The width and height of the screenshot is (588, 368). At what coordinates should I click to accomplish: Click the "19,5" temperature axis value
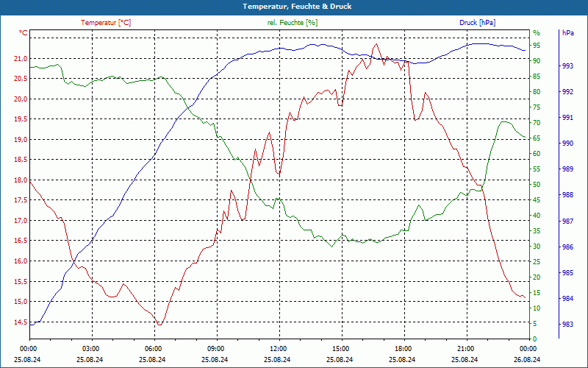[21, 119]
